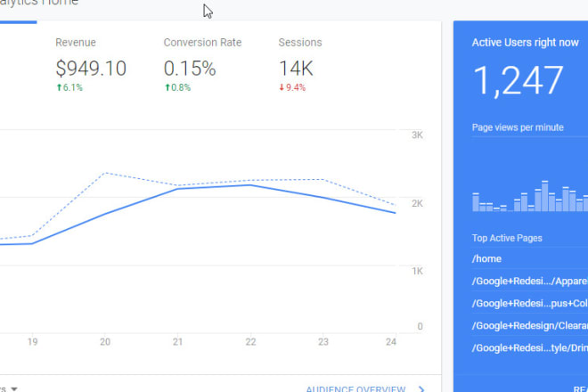This screenshot has height=392, width=588.
Task: Open the /Google+Redesi...tyle/Drin active page row
Action: 529,348
